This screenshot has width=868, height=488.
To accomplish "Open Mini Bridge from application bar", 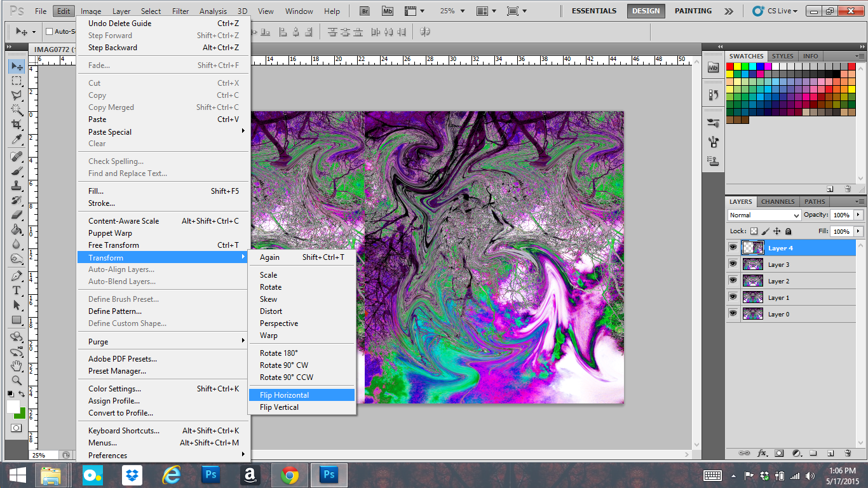I will (387, 11).
